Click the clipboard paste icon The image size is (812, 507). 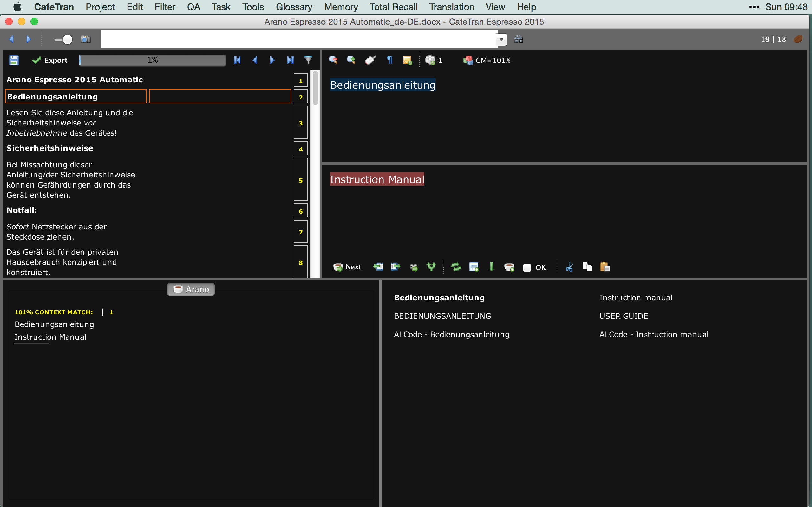[x=605, y=267]
